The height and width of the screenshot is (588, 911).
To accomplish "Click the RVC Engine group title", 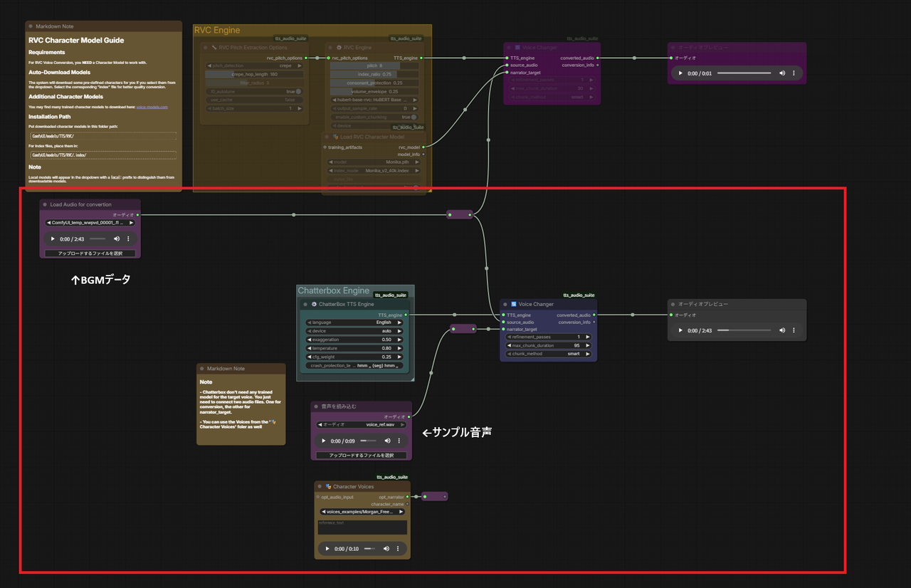I will click(x=217, y=30).
